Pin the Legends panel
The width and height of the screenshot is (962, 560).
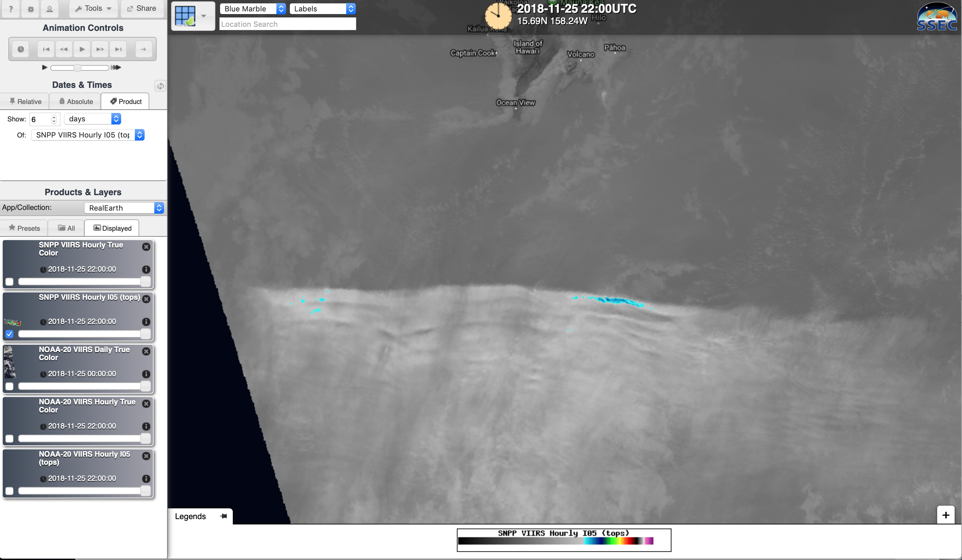pyautogui.click(x=224, y=516)
